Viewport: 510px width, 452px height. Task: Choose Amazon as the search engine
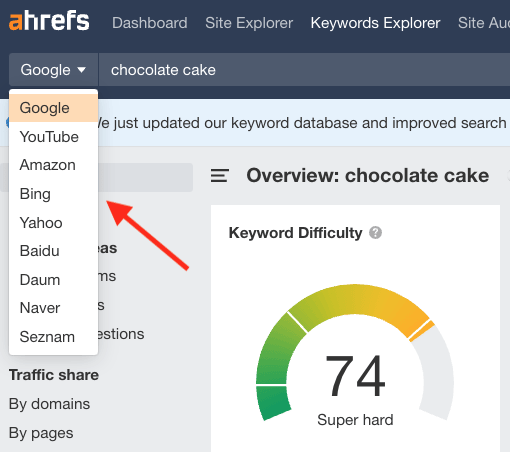[54, 165]
